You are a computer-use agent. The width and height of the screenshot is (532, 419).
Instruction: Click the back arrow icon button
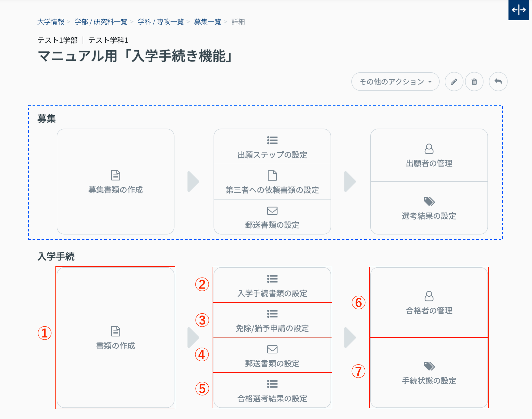[498, 82]
